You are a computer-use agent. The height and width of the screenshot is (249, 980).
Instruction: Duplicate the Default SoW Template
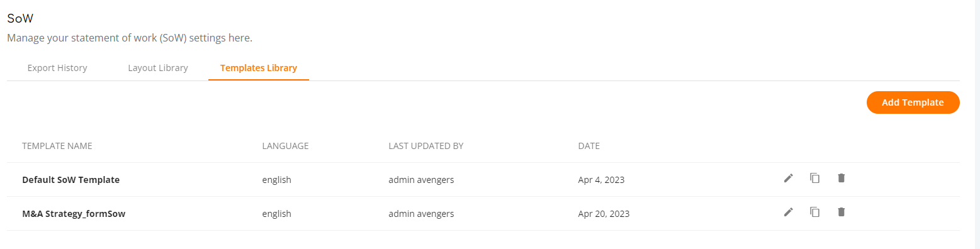[814, 179]
